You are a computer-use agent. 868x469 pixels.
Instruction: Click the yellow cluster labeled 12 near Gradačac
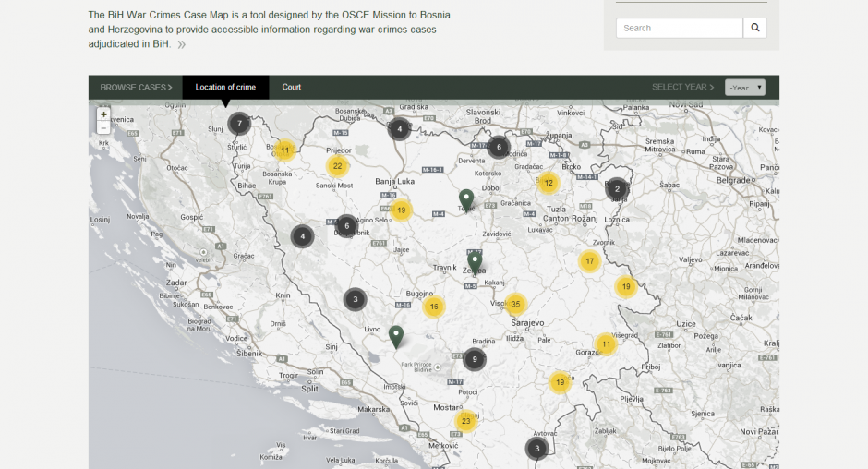[549, 183]
